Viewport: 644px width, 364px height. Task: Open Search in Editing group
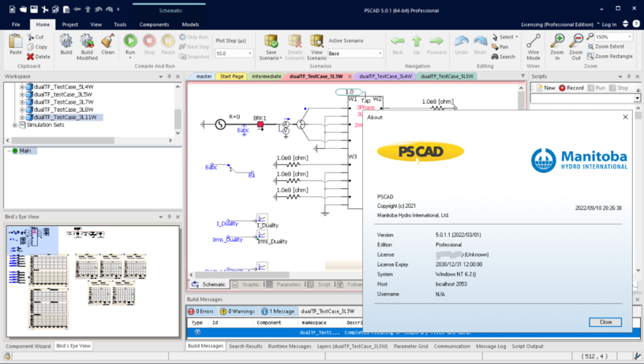click(x=503, y=56)
